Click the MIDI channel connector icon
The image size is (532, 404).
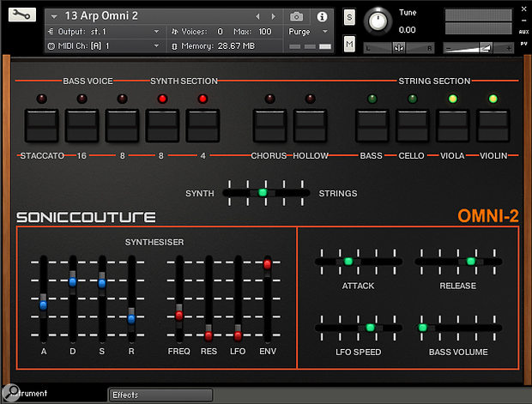51,45
